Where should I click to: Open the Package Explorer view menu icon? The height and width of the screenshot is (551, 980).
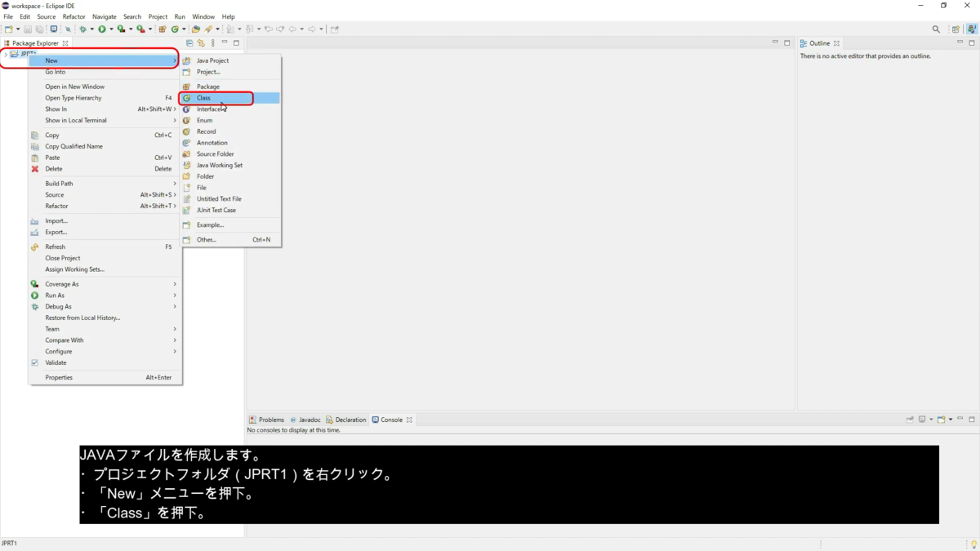click(212, 43)
